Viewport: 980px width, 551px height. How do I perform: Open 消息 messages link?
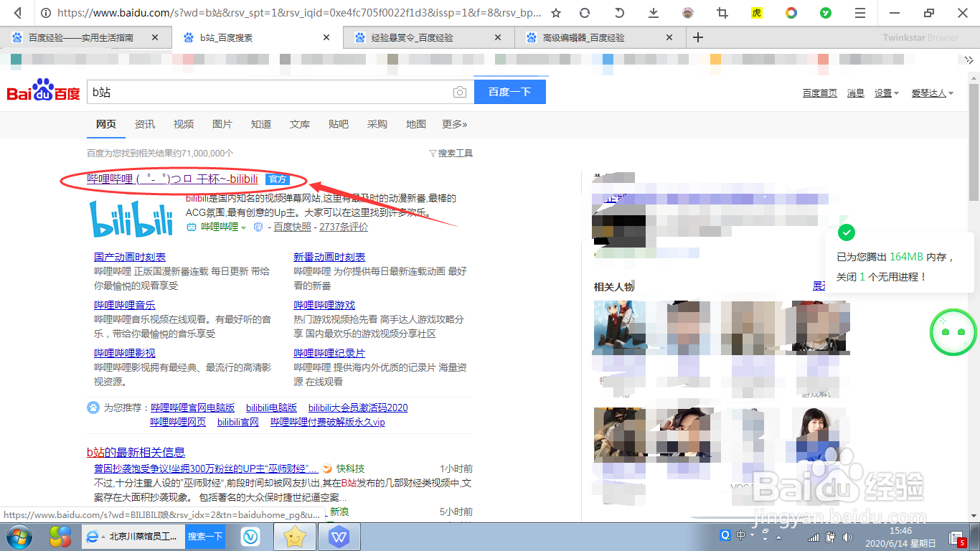click(855, 93)
